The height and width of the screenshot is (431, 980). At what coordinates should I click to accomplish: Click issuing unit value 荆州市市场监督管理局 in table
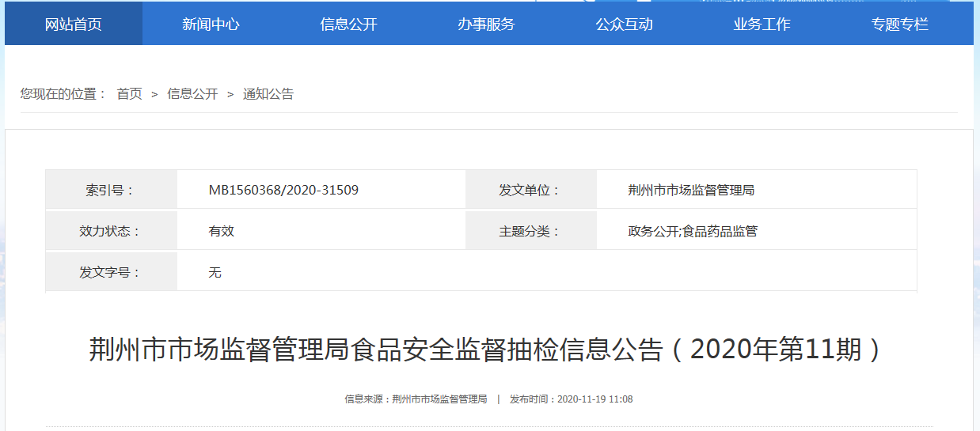point(691,190)
